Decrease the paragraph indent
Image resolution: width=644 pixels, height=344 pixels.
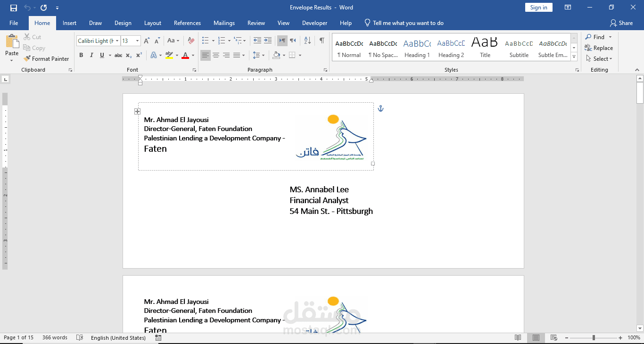(257, 41)
